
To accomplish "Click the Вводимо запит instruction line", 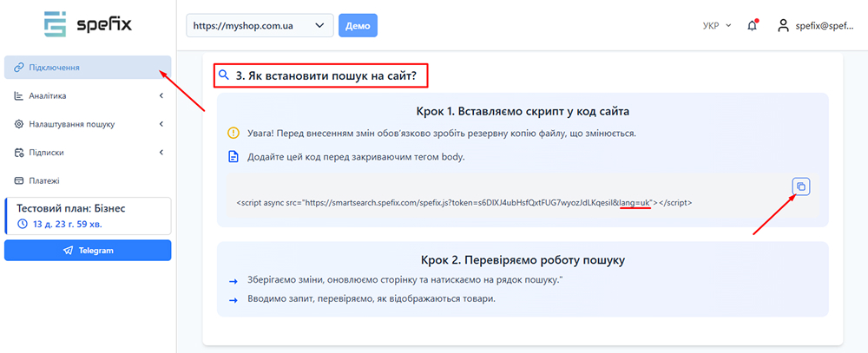I will point(371,299).
